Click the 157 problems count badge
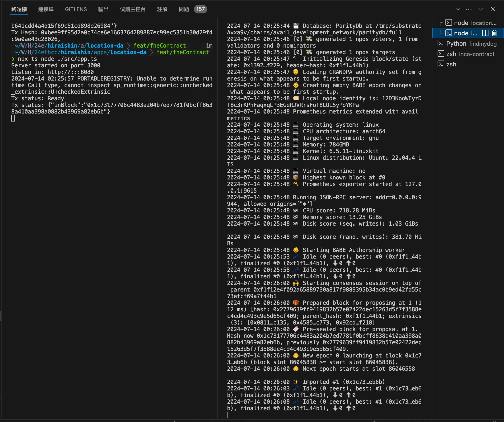This screenshot has width=504, height=422. (200, 9)
